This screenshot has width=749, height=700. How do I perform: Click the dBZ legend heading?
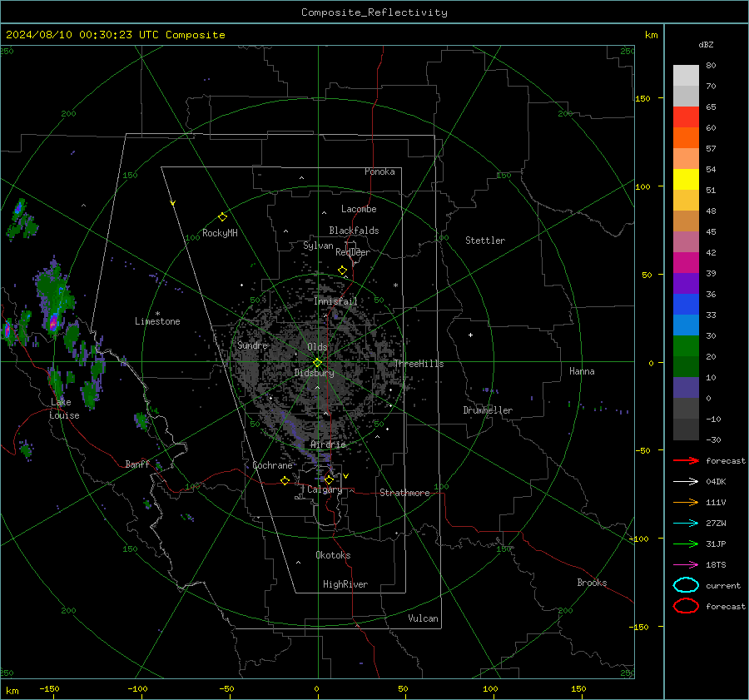pyautogui.click(x=706, y=44)
